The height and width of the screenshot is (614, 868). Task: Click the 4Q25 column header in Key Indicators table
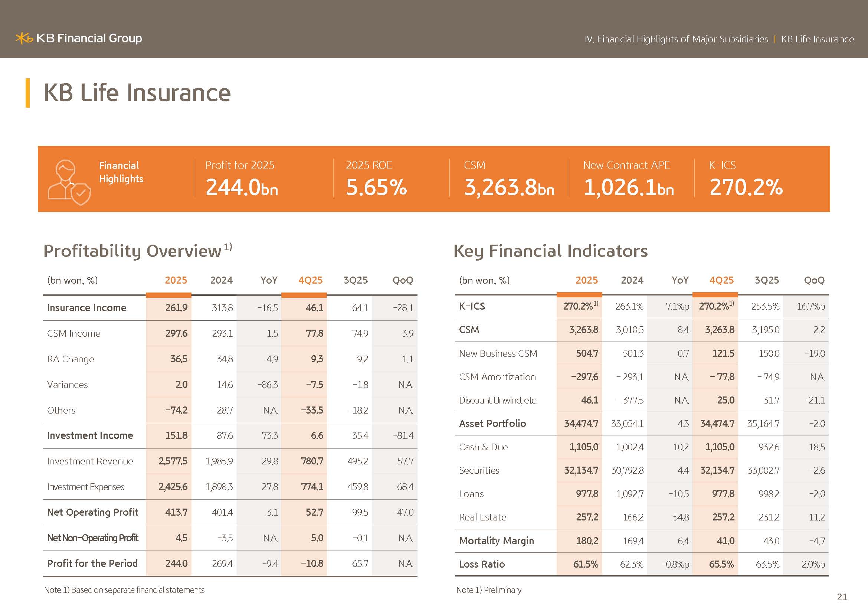click(721, 280)
